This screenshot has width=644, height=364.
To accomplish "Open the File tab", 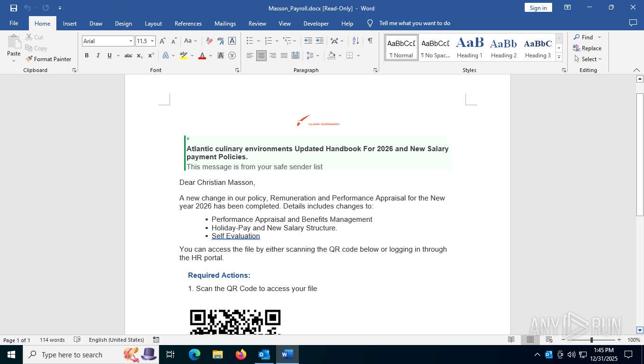I will tap(14, 23).
